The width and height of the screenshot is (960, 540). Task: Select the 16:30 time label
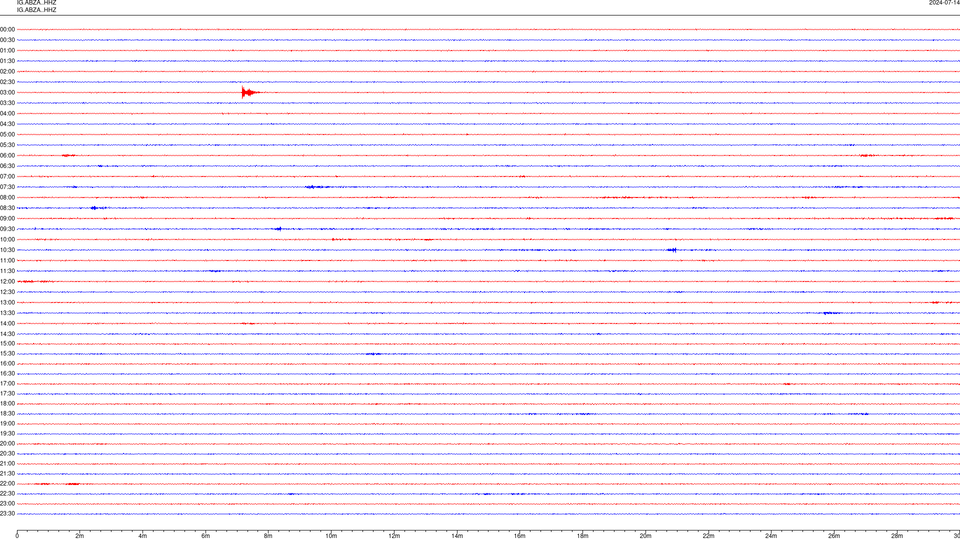point(7,373)
